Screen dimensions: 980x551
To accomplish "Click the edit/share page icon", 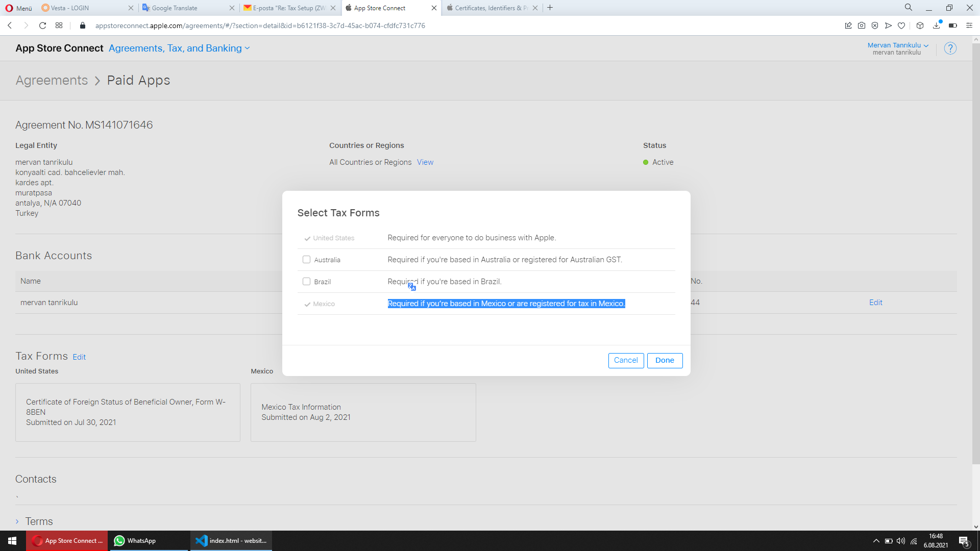I will 848,26.
